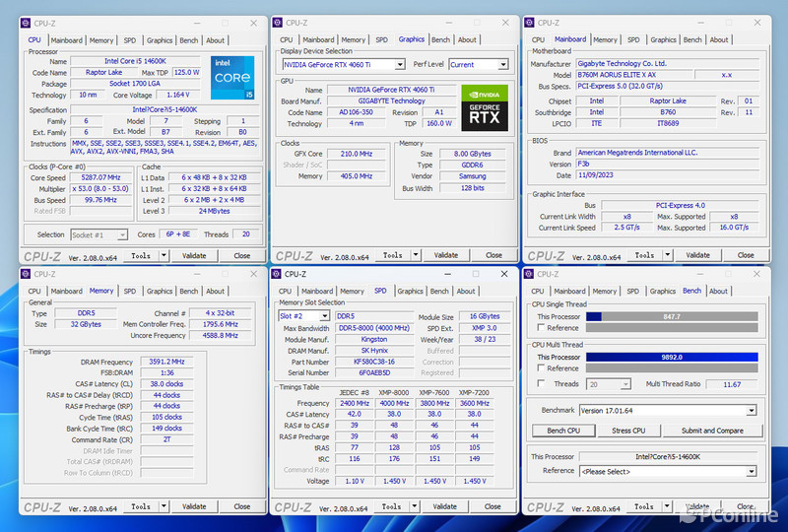
Task: Open the SPD tab in Memory window
Action: point(130,291)
